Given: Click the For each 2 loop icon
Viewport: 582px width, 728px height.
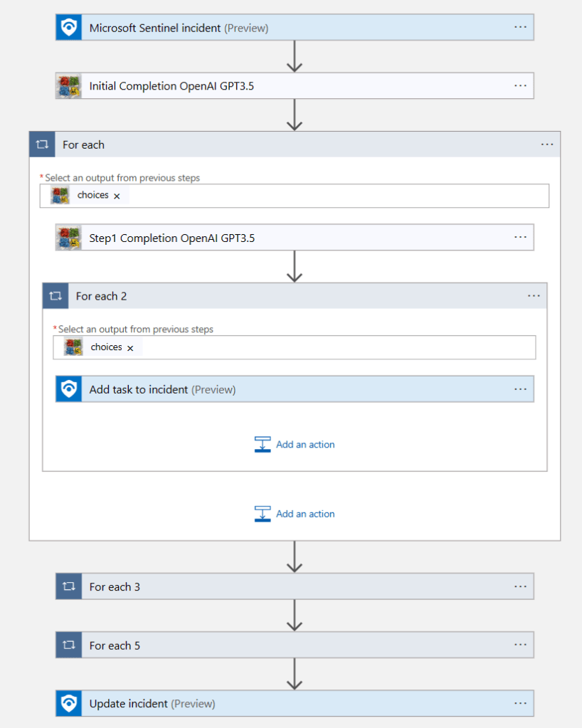Looking at the screenshot, I should pos(55,296).
